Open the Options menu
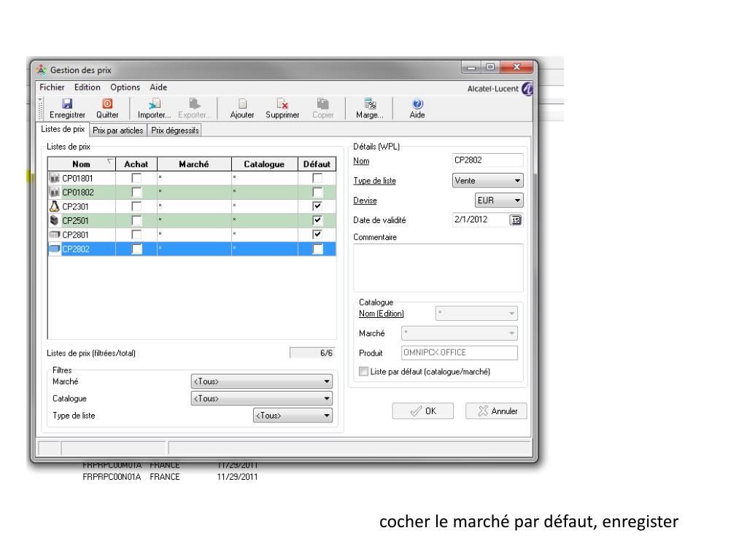This screenshot has width=747, height=560. (x=119, y=87)
